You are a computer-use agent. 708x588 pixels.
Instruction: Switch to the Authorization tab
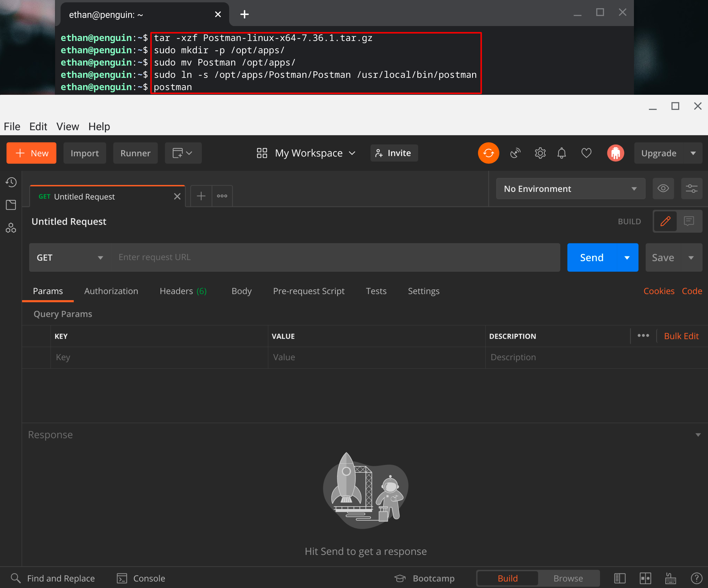(111, 291)
